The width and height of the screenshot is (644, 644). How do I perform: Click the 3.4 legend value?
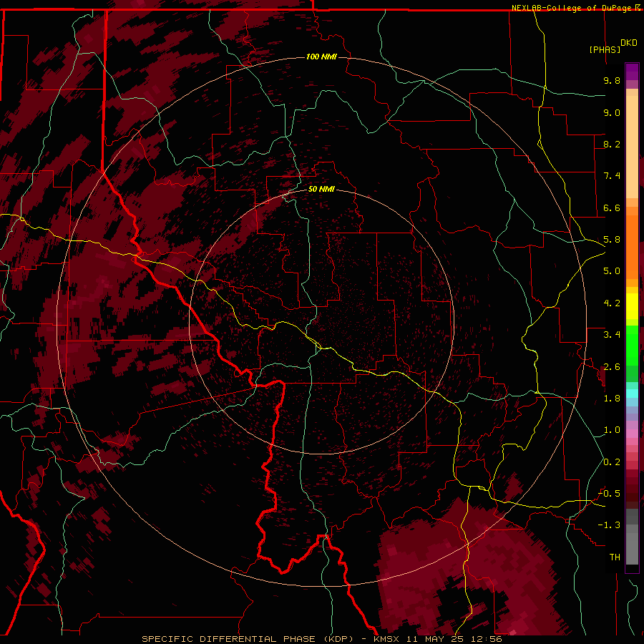pos(612,335)
